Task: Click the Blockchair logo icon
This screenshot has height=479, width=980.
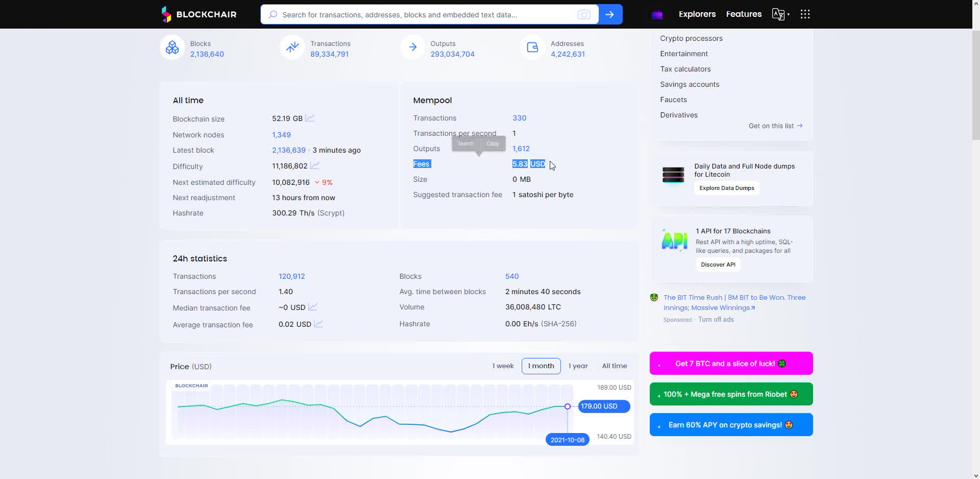Action: click(x=166, y=14)
